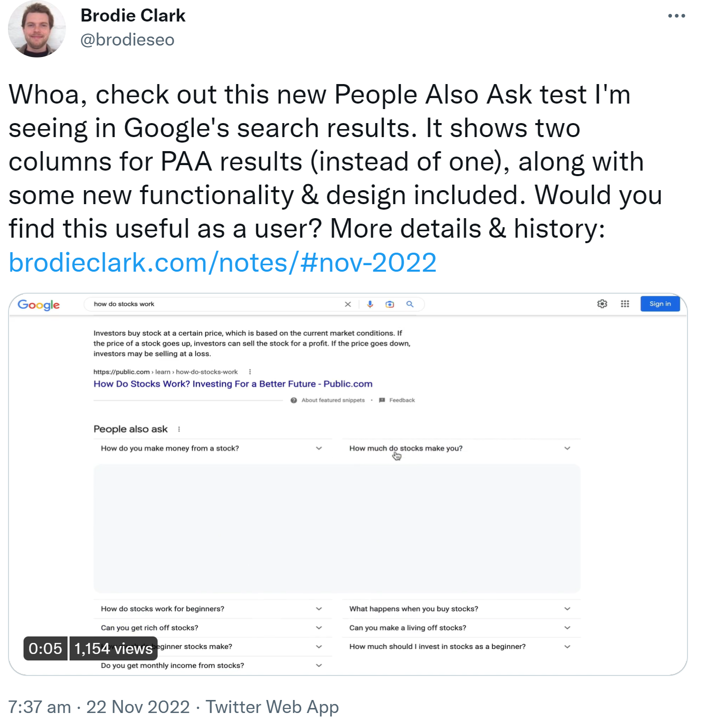The width and height of the screenshot is (705, 728).
Task: Click the Google Lens camera icon
Action: [x=390, y=304]
